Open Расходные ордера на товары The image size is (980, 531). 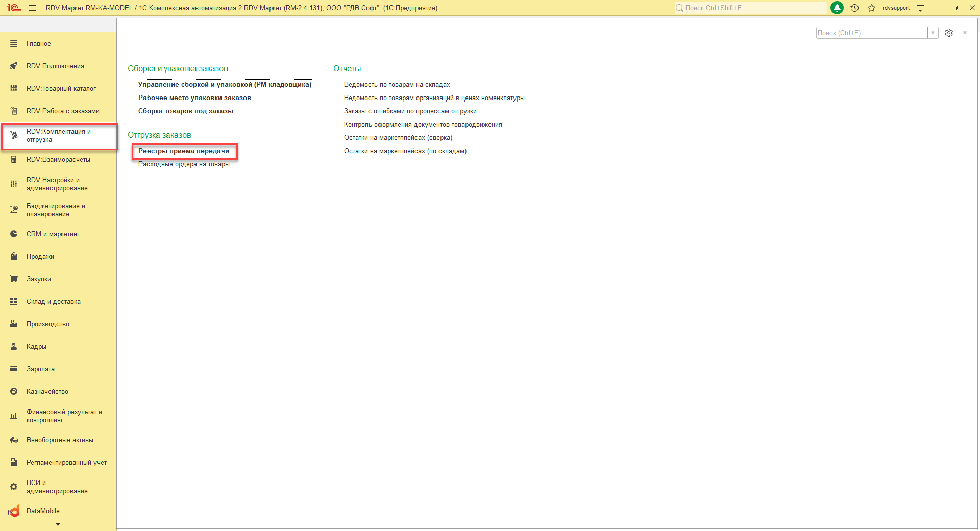184,164
